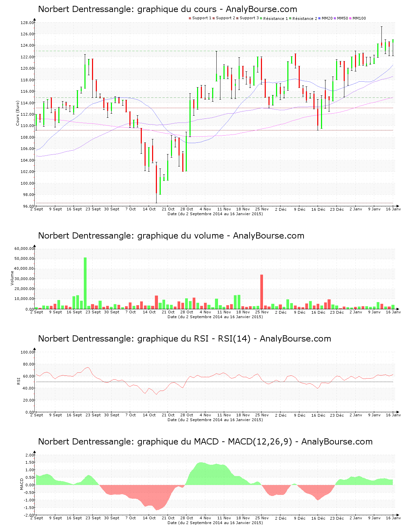Select the Résistance 2 legend label
412x532 pixels.
305,19
